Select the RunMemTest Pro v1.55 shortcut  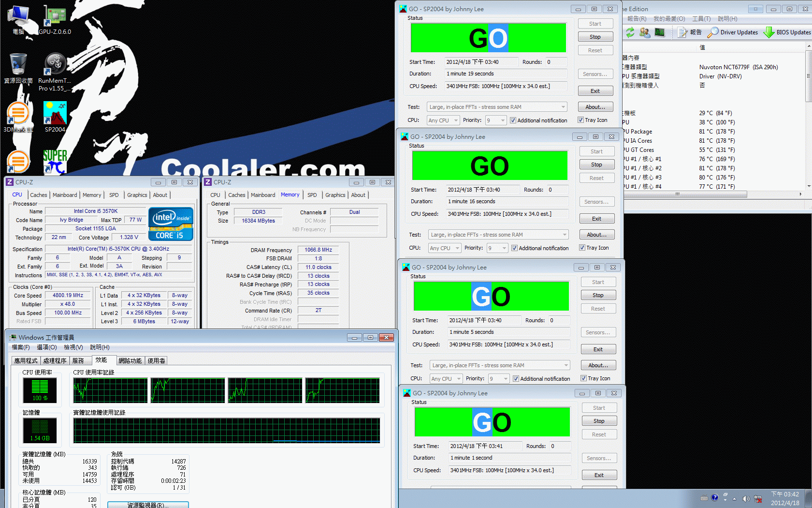[x=55, y=72]
